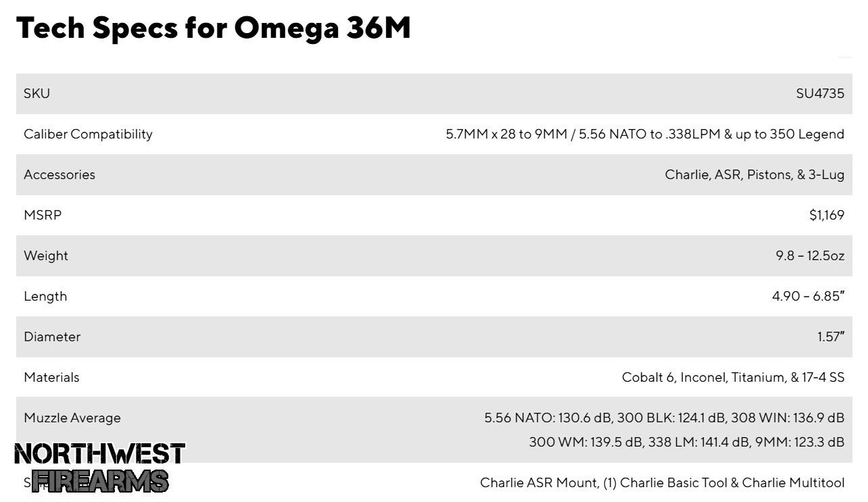Select the Length row label
This screenshot has height=502, width=868.
click(x=45, y=296)
